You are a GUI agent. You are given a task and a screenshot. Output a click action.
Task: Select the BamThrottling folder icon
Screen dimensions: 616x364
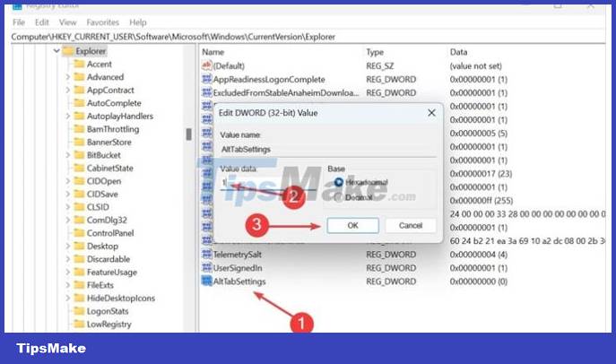(x=80, y=129)
